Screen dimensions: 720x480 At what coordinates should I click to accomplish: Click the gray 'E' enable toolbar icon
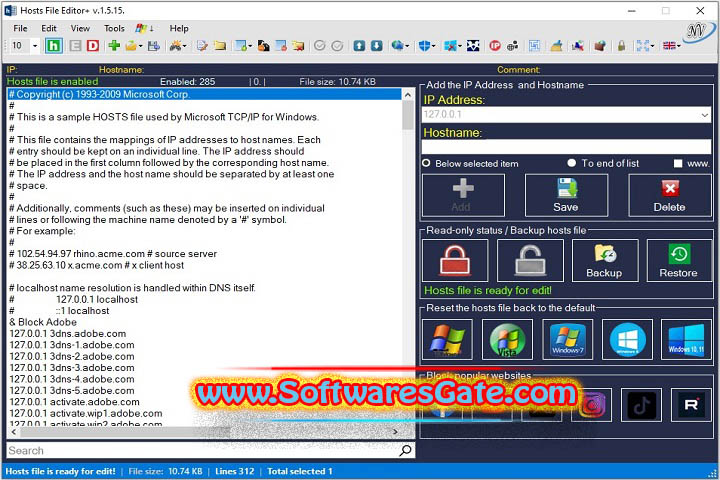[x=75, y=45]
